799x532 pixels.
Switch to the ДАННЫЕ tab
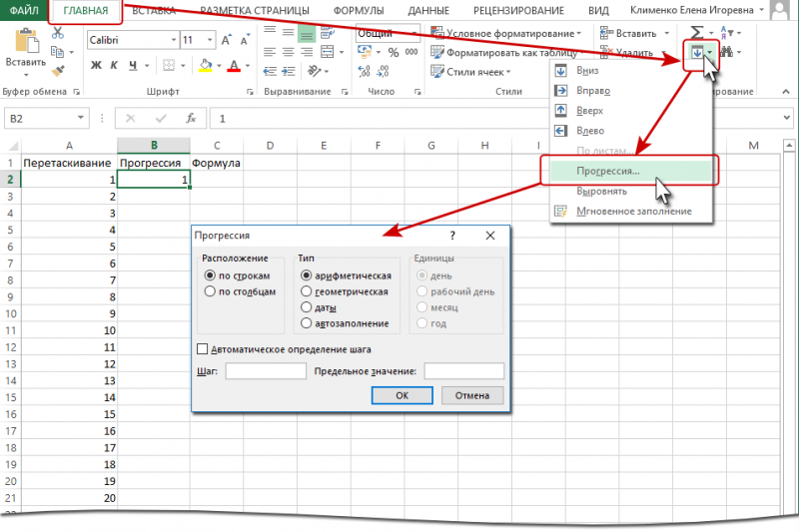pos(428,11)
